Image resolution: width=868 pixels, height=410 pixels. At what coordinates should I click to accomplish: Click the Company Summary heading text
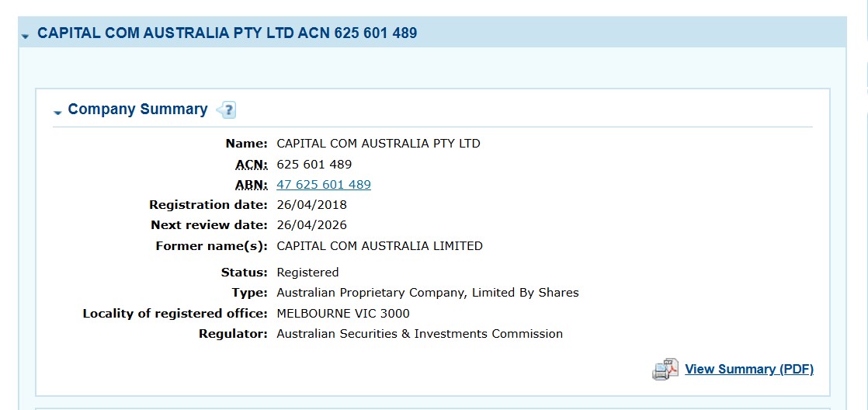pyautogui.click(x=137, y=109)
